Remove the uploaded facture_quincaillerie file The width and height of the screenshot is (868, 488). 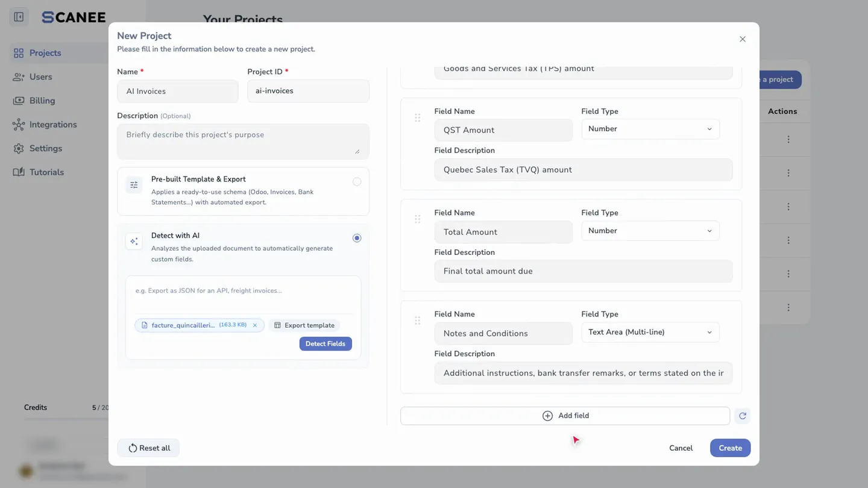click(255, 325)
